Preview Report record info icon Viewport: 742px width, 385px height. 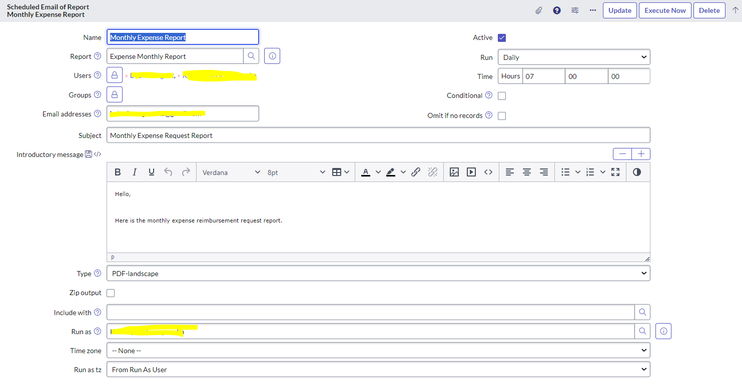[x=272, y=56]
